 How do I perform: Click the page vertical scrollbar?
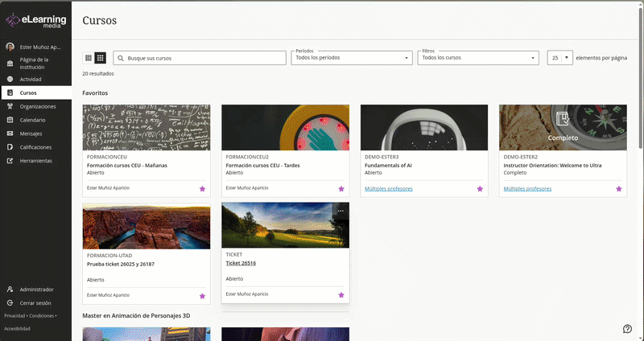(641, 78)
